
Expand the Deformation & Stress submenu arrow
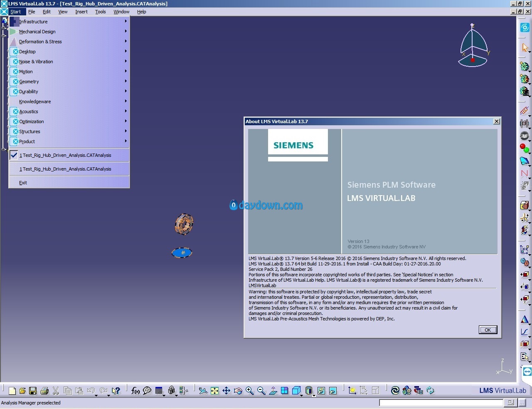[x=126, y=41]
